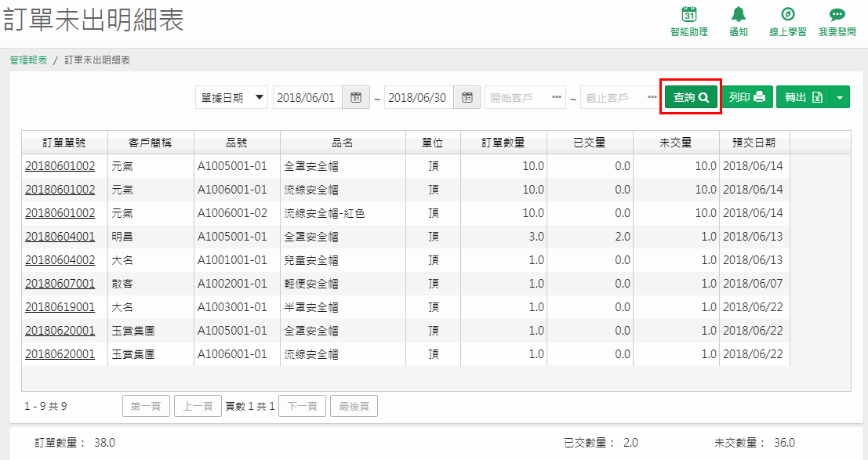Click the ellipsis in 開始客戶 field
868x460 pixels.
click(557, 97)
